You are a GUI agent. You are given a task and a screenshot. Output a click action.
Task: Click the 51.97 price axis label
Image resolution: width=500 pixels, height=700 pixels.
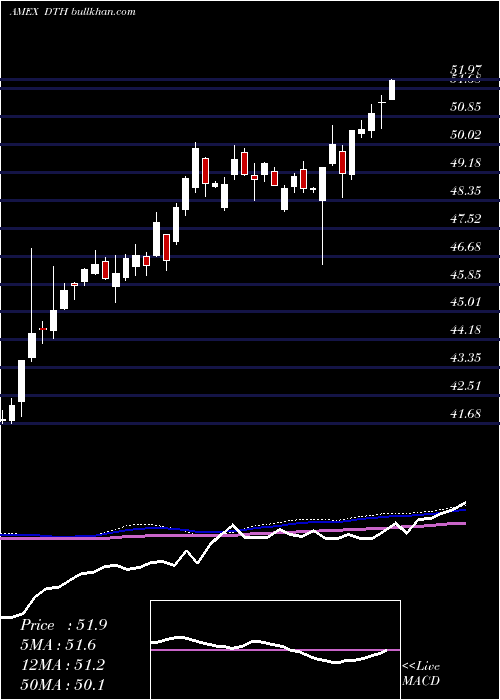point(465,70)
